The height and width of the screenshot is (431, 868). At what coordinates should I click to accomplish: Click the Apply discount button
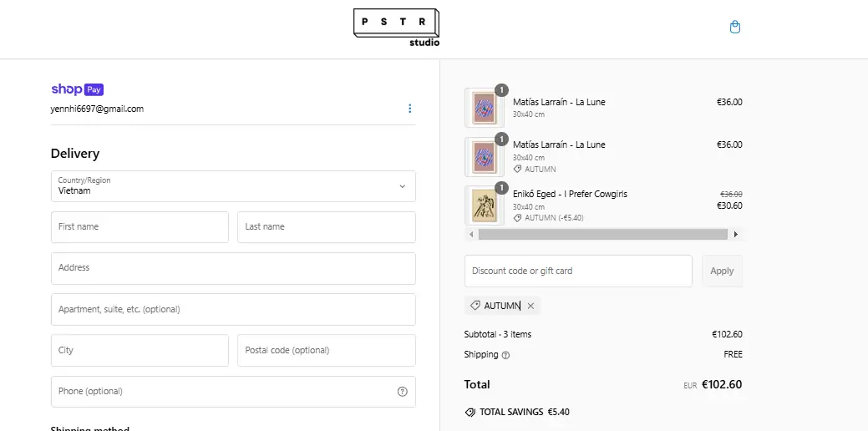[722, 271]
